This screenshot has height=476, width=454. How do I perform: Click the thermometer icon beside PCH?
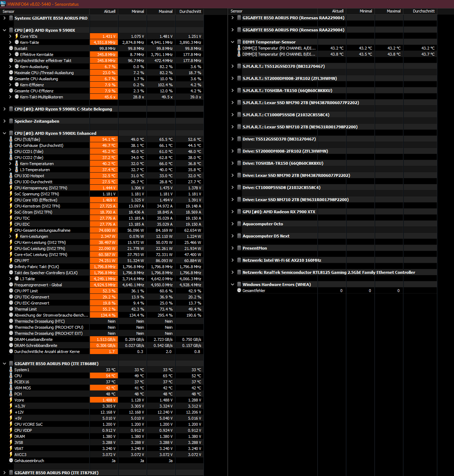pyautogui.click(x=11, y=394)
